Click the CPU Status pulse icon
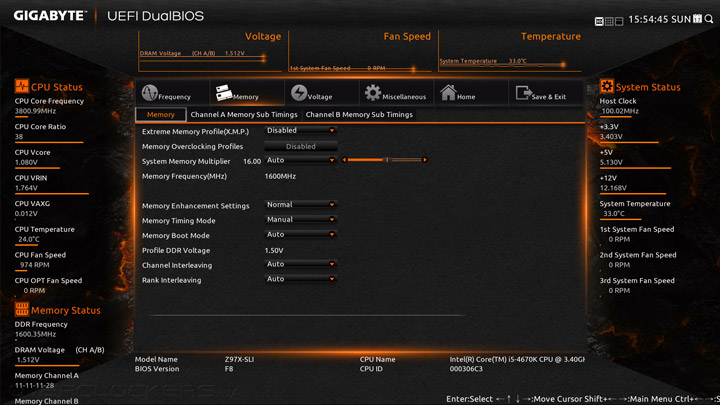Screen dimensions: 720x405 pyautogui.click(x=22, y=86)
